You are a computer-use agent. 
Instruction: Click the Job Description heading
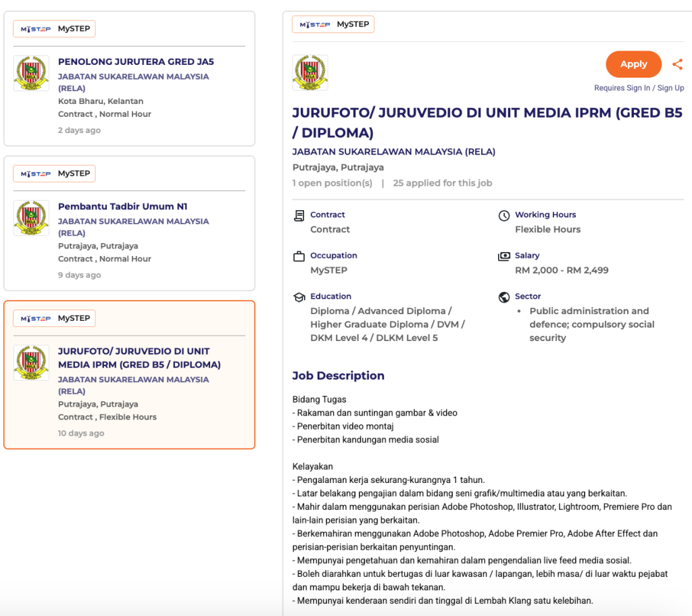tap(338, 376)
